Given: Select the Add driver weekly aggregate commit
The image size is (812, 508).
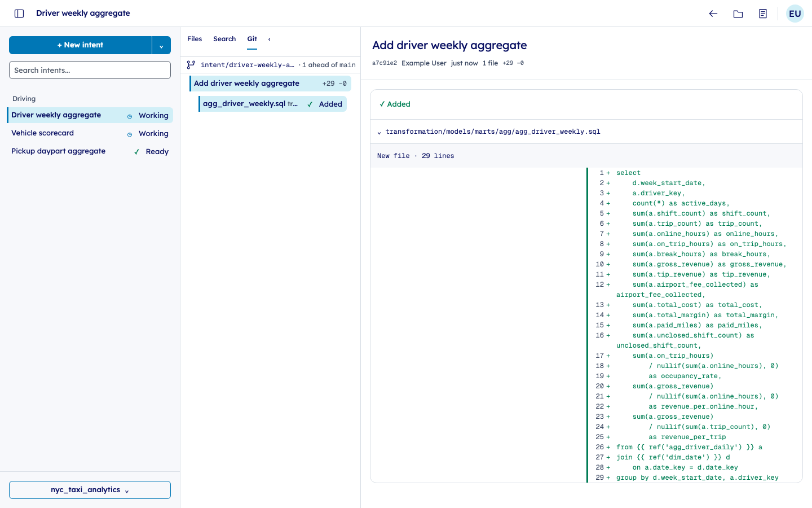Looking at the screenshot, I should tap(270, 84).
